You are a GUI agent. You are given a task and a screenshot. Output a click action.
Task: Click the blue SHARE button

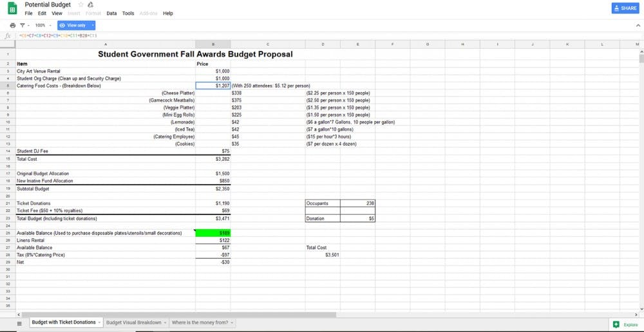pos(625,8)
